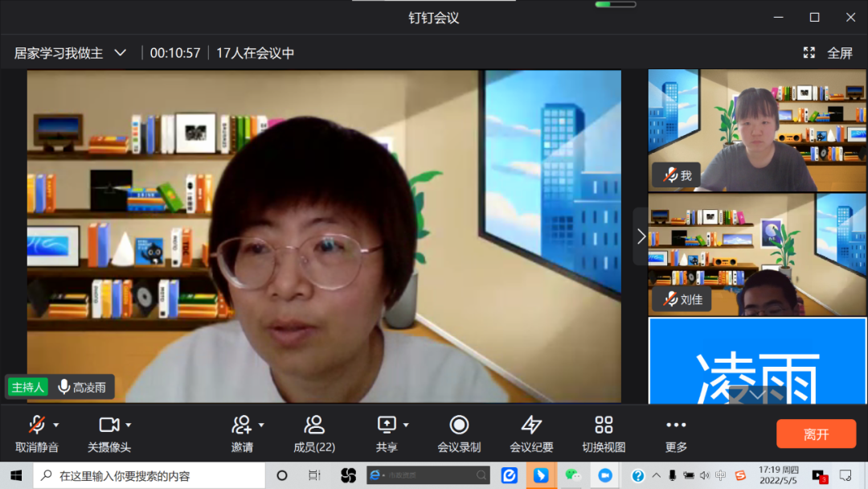The width and height of the screenshot is (868, 489).
Task: Click the 钉钉会议 window title
Action: [x=434, y=18]
